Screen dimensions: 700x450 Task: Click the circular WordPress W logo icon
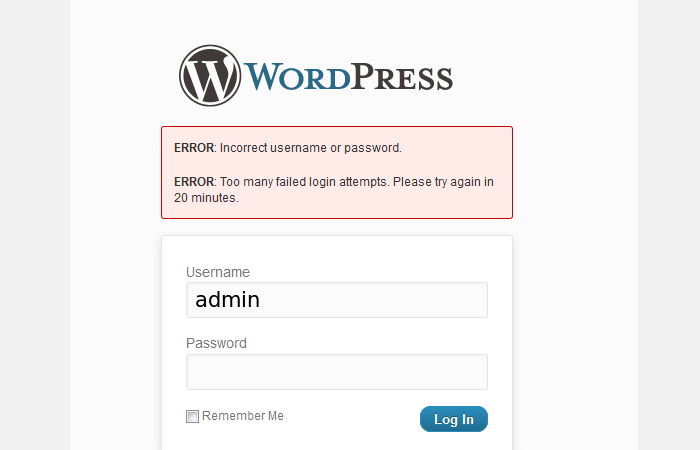[x=210, y=75]
